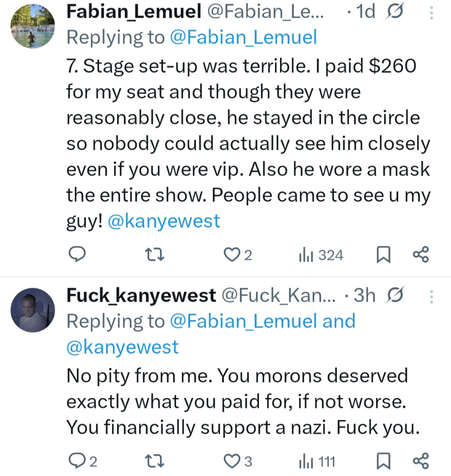The width and height of the screenshot is (451, 476).
Task: Bookmark Fabian_Lemuel's tweet
Action: coord(383,255)
